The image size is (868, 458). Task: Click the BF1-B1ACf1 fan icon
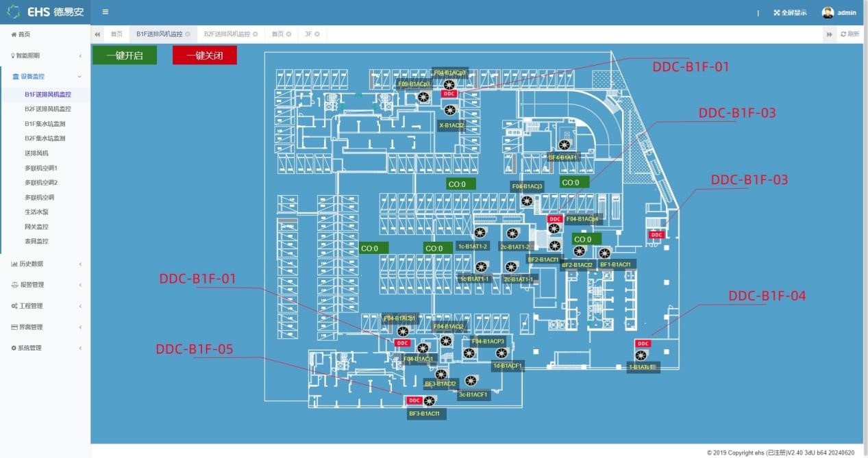coord(604,253)
